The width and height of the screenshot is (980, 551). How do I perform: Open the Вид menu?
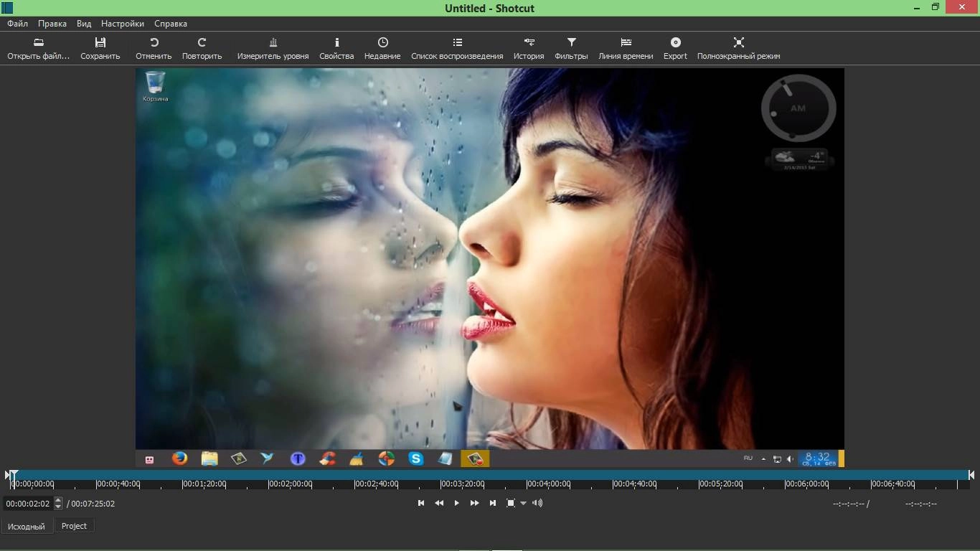(84, 23)
